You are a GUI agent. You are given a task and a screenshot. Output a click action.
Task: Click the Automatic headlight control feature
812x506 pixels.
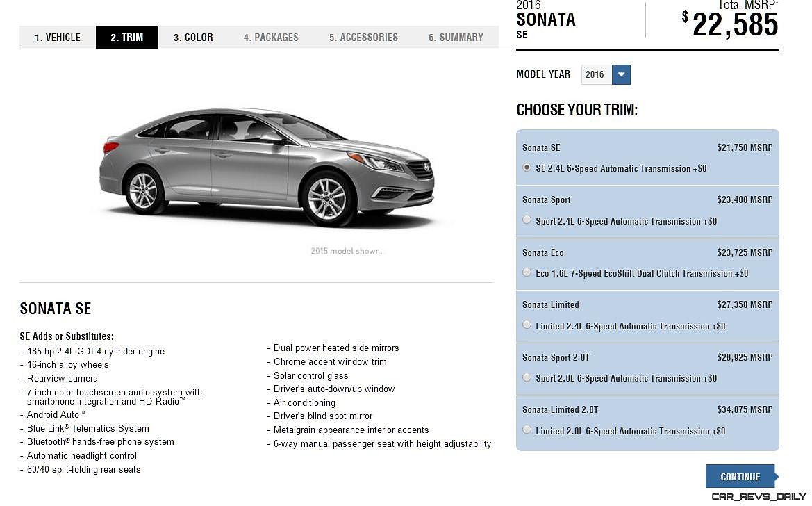click(x=82, y=456)
